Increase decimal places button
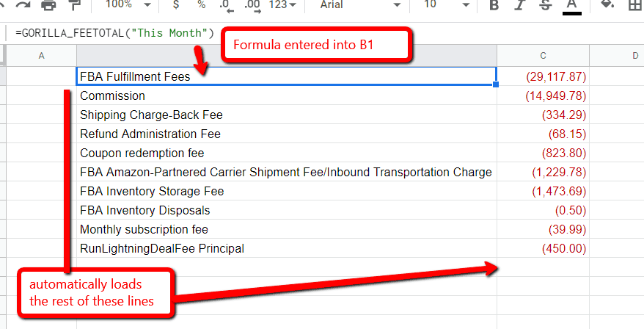Viewport: 644px width, 329px height. pyautogui.click(x=252, y=5)
